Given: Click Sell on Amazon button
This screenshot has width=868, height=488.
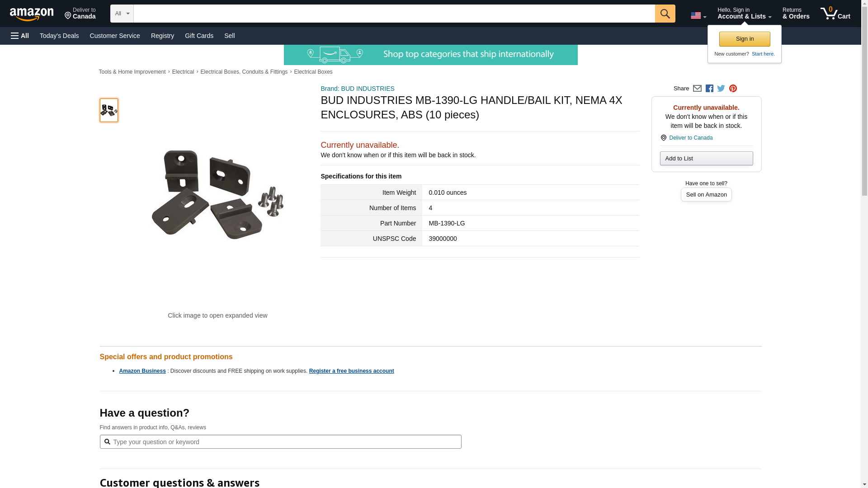Looking at the screenshot, I should 706,194.
